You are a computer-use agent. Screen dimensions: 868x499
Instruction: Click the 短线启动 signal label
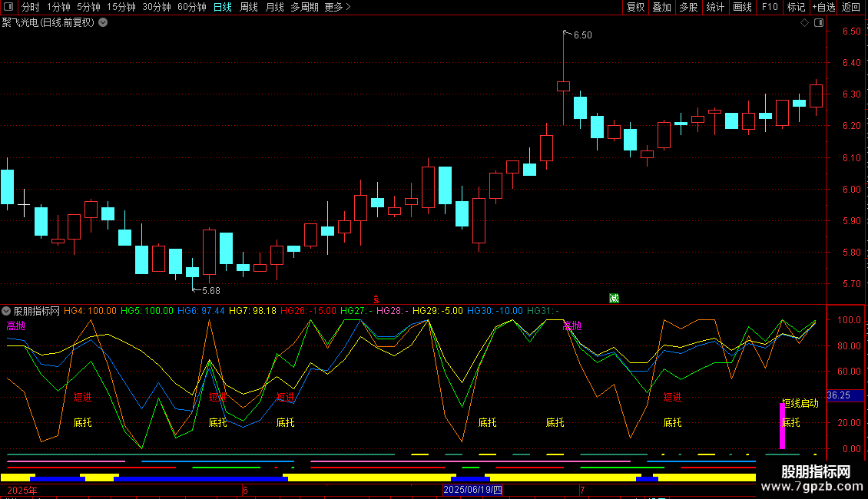tap(800, 403)
